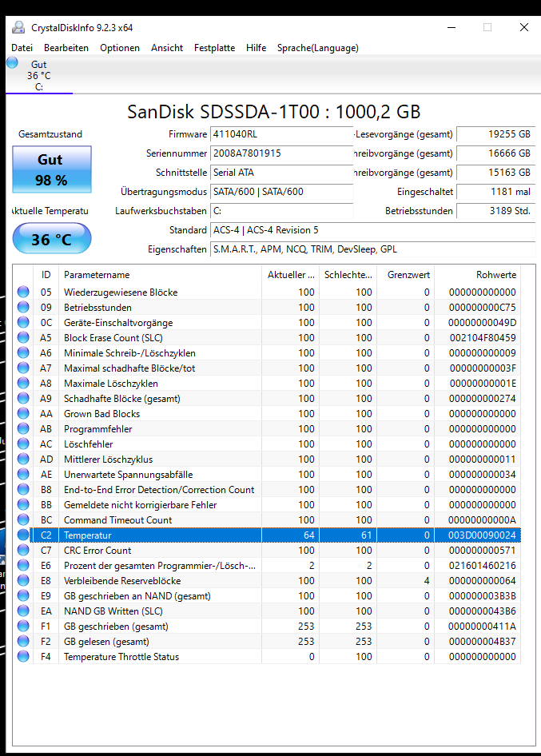Click the status orb of the C7 CRC Error Count row

(x=23, y=550)
